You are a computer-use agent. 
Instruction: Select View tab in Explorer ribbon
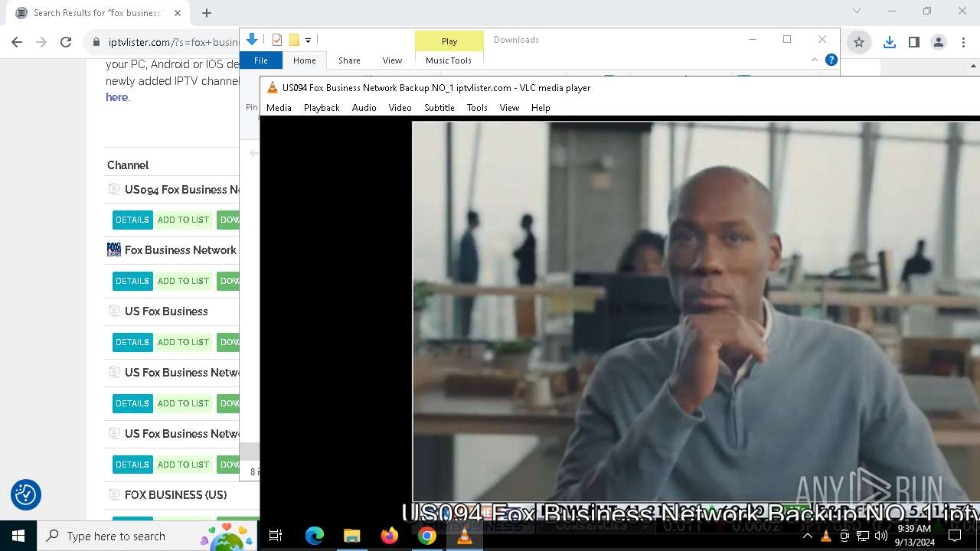(x=392, y=60)
